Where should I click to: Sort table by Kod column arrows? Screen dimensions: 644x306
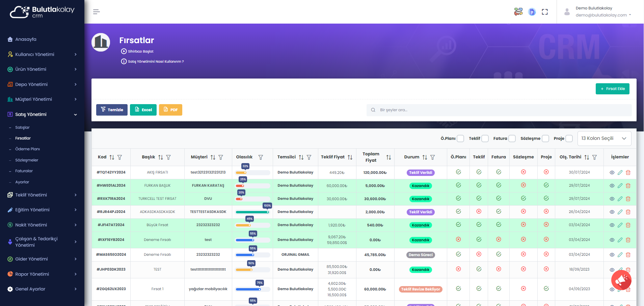(x=112, y=157)
